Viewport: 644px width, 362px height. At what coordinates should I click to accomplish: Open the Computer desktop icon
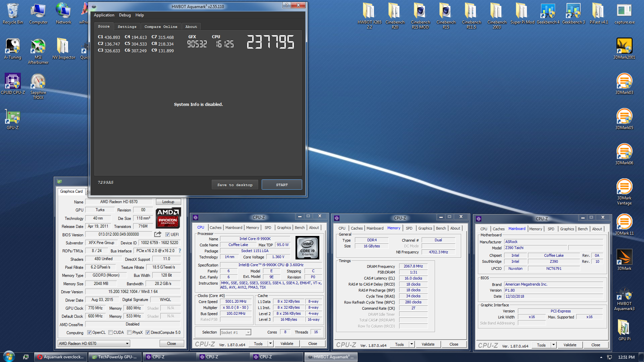point(38,13)
